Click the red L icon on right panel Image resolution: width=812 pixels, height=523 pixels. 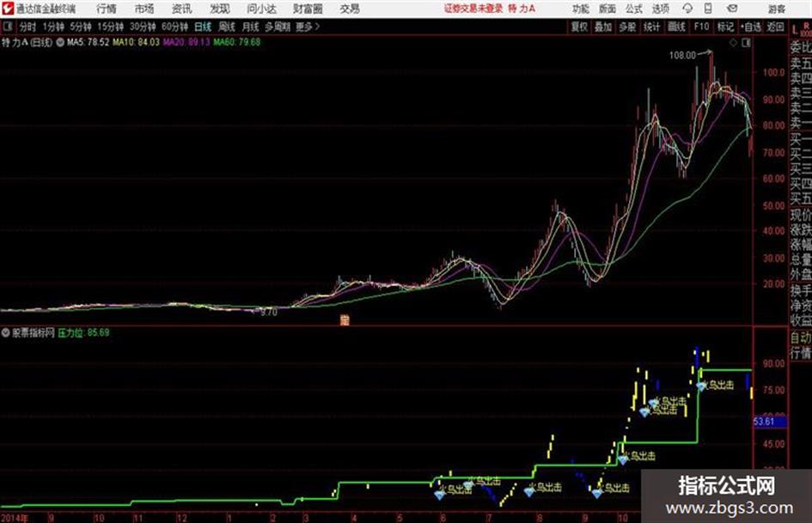point(795,30)
